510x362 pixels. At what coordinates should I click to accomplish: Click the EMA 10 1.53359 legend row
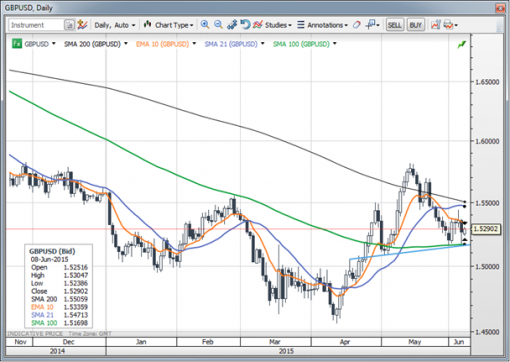tap(59, 307)
